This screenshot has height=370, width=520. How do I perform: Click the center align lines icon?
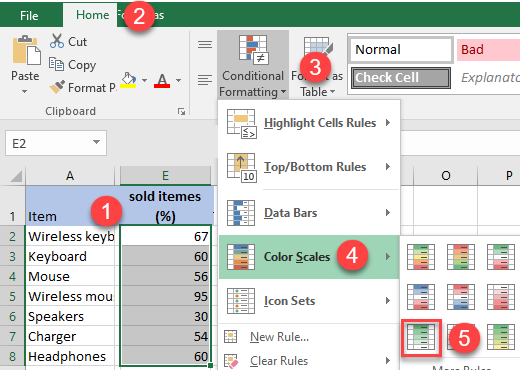205,45
